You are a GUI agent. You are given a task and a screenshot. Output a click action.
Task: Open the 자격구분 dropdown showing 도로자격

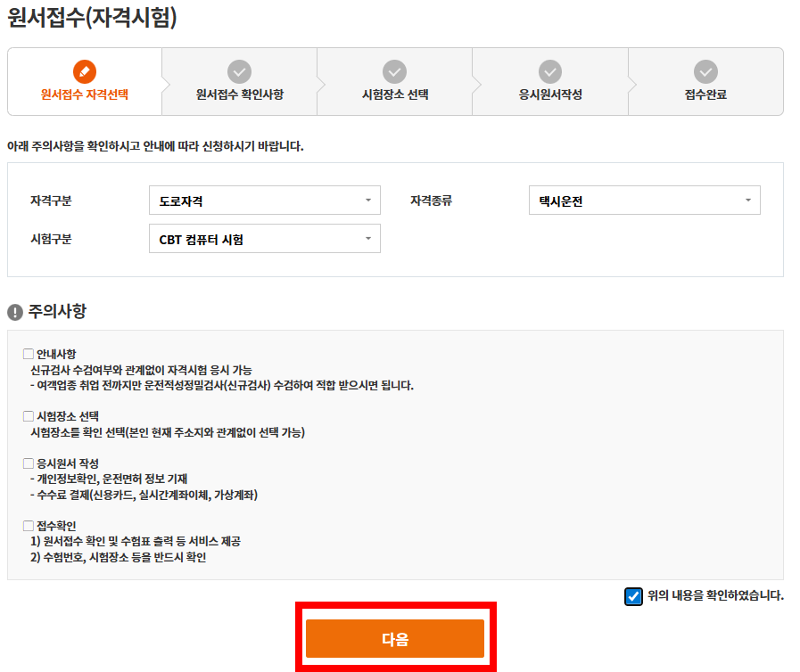click(265, 201)
